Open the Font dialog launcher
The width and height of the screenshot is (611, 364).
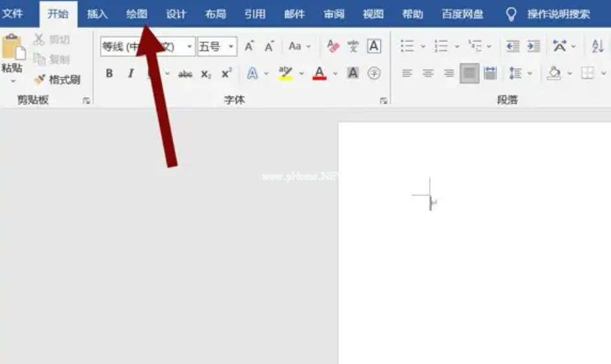point(384,100)
